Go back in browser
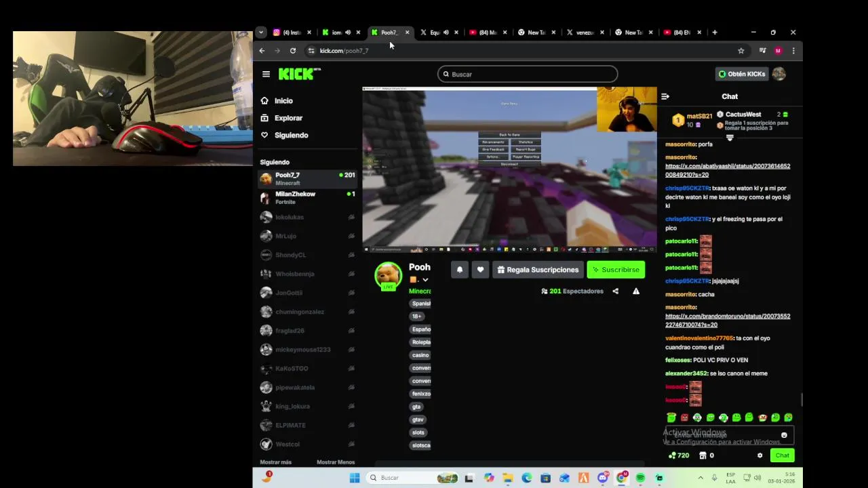Viewport: 868px width, 488px height. tap(262, 51)
